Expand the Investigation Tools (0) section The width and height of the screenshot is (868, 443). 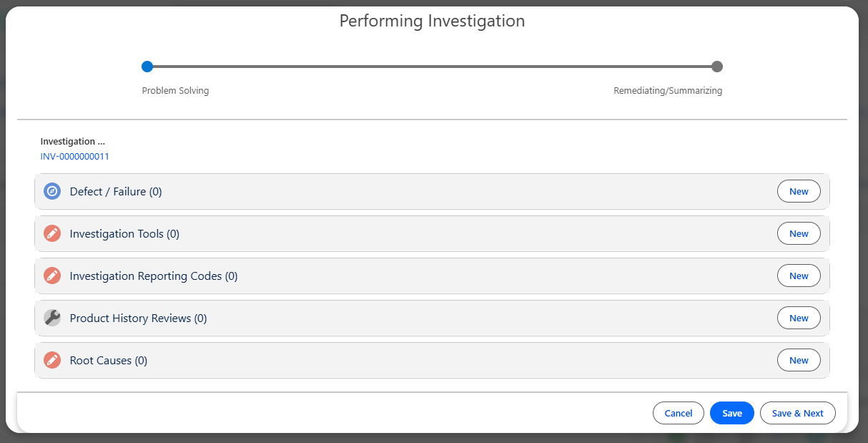[x=124, y=234]
